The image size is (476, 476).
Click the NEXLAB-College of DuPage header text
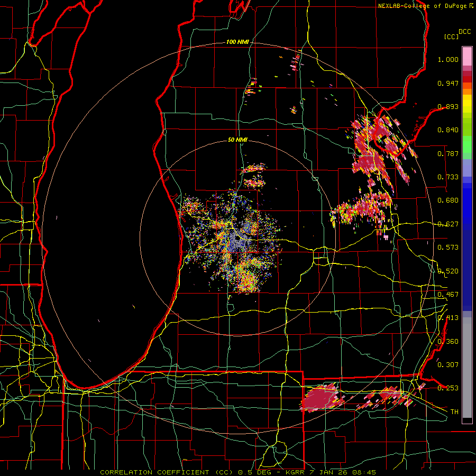[x=422, y=6]
